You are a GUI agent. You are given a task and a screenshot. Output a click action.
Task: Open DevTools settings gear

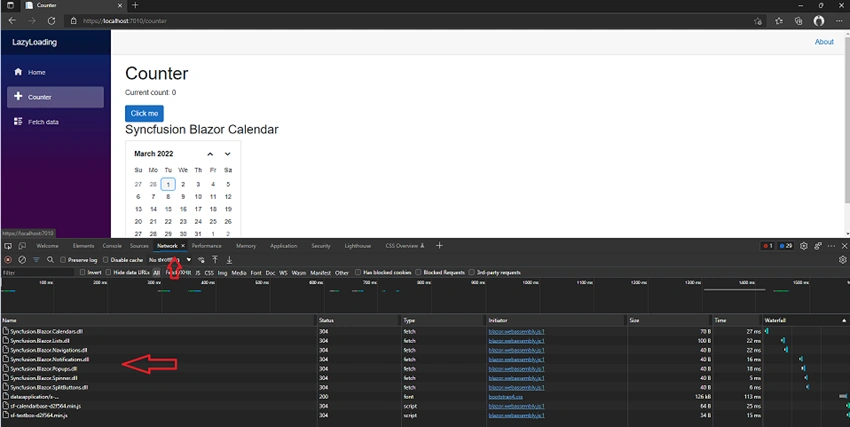pos(803,246)
